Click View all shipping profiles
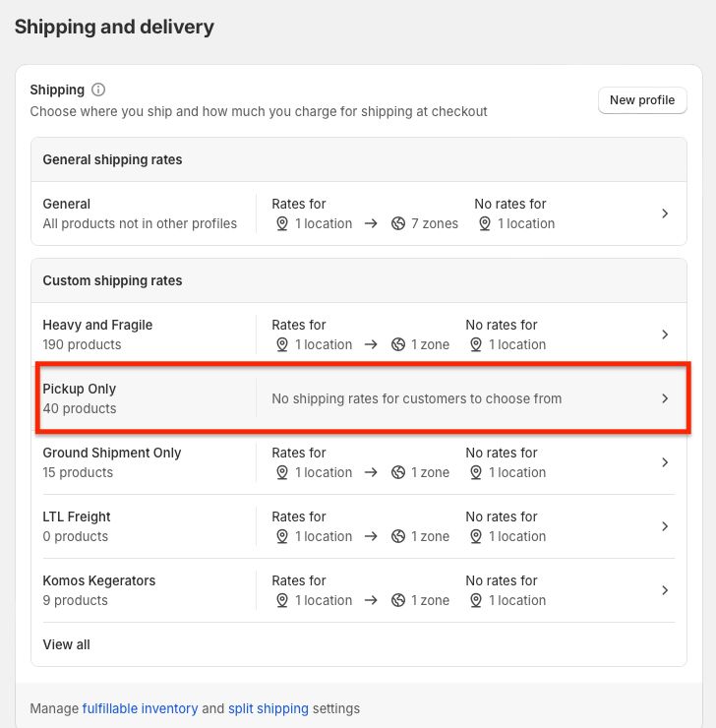716x728 pixels. click(x=66, y=644)
